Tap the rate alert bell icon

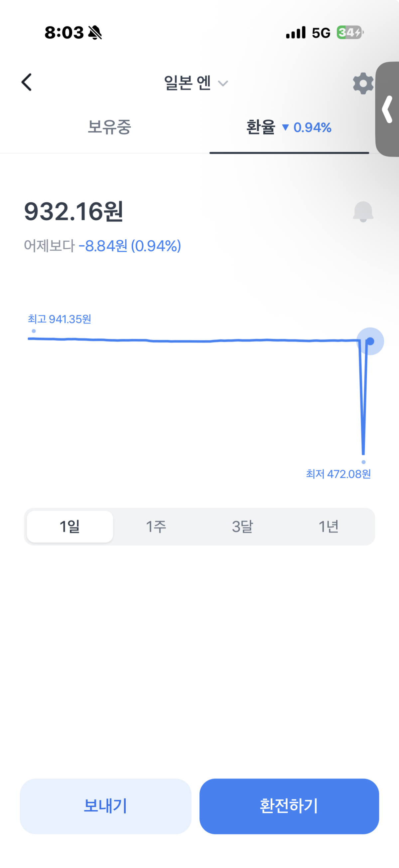[x=363, y=212]
